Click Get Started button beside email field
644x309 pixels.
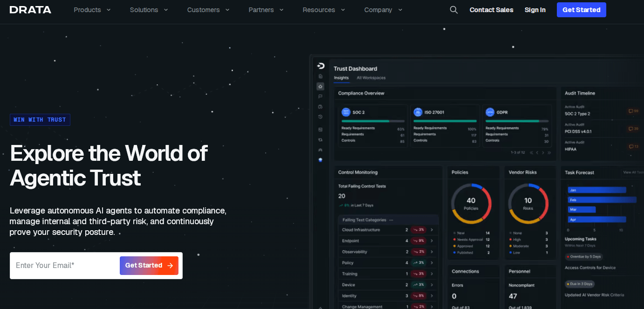click(x=149, y=266)
